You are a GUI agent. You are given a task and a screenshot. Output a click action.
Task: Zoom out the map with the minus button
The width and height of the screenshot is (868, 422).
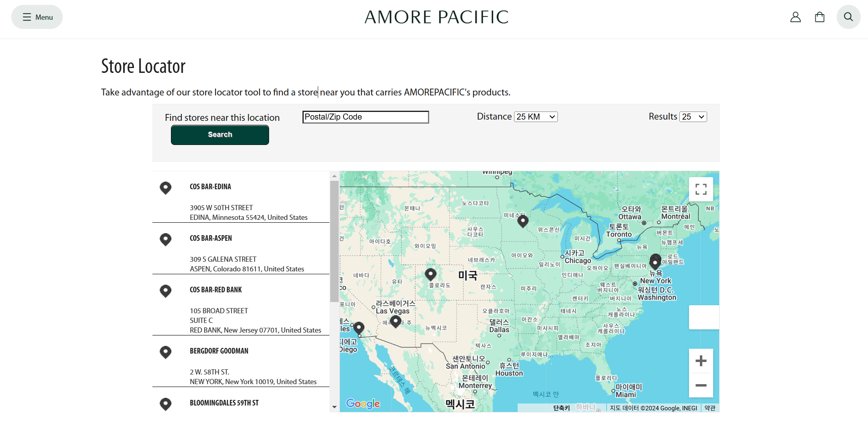point(701,385)
